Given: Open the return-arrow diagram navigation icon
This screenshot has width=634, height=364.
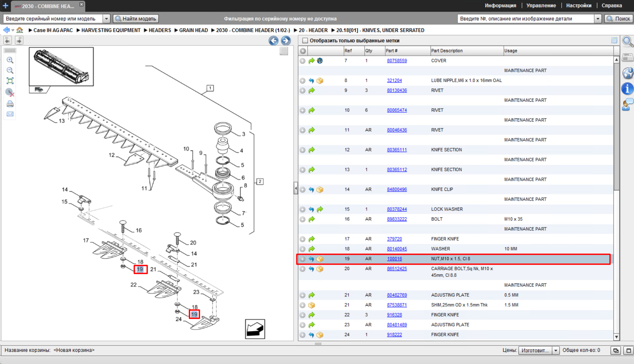Looking at the screenshot, I should (255, 329).
